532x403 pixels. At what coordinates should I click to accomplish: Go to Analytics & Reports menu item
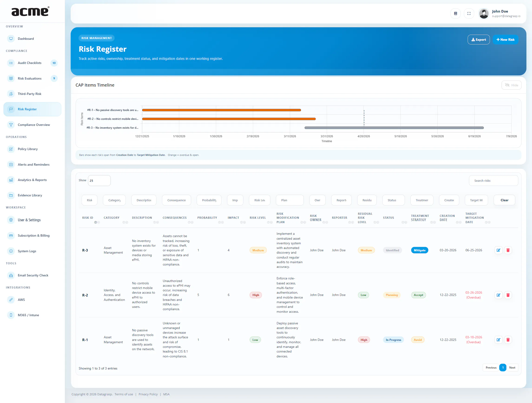point(32,180)
